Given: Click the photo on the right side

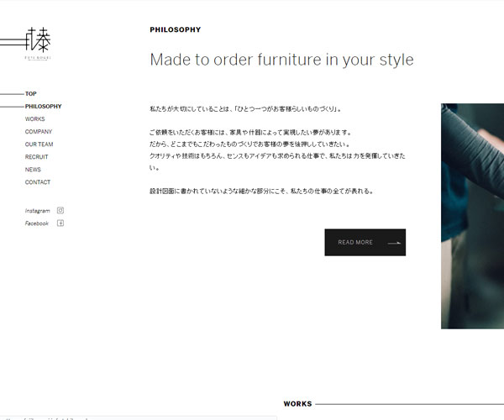Looking at the screenshot, I should point(472,216).
